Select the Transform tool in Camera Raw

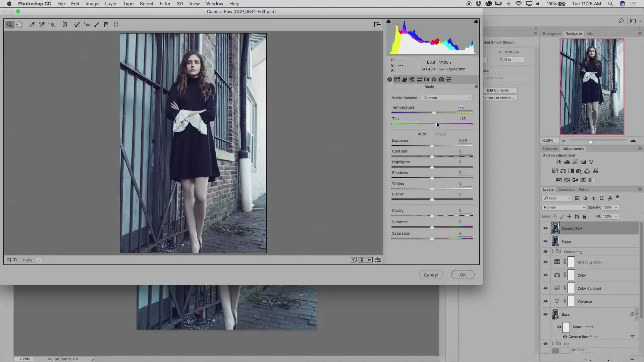pyautogui.click(x=65, y=24)
